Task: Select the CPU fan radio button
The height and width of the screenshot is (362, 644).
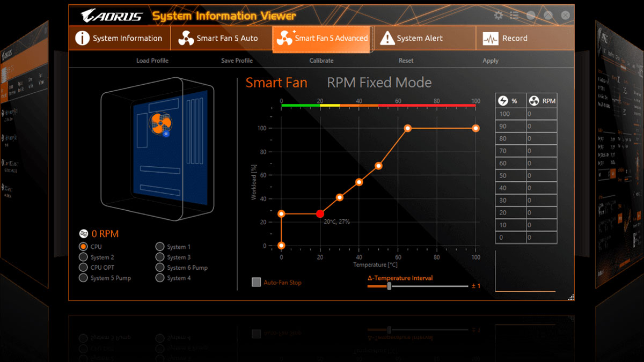Action: click(x=83, y=247)
